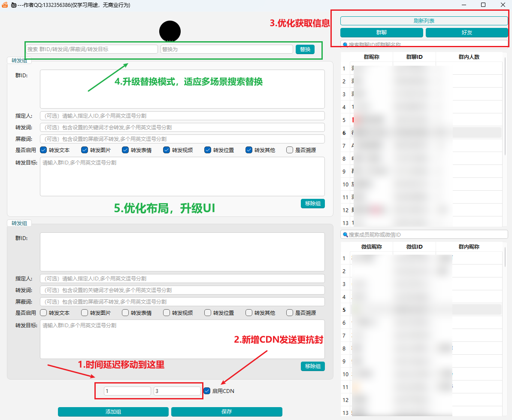Image resolution: width=512 pixels, height=420 pixels.
Task: Click the 替换 button
Action: (305, 49)
